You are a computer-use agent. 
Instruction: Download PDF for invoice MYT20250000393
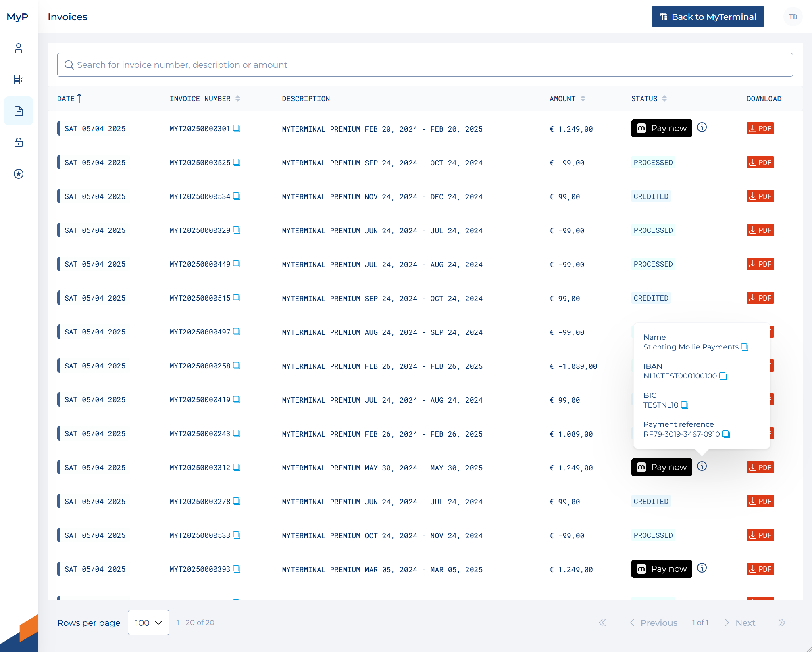click(x=760, y=569)
